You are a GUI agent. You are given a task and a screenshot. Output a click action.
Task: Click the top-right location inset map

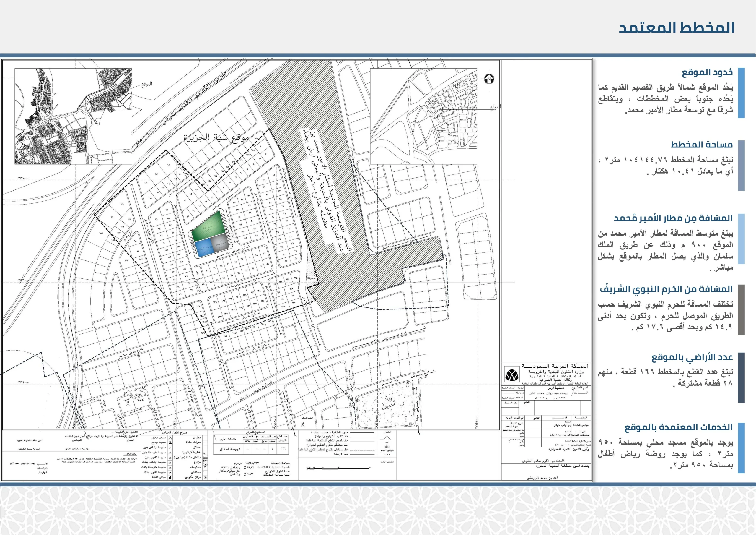423,116
